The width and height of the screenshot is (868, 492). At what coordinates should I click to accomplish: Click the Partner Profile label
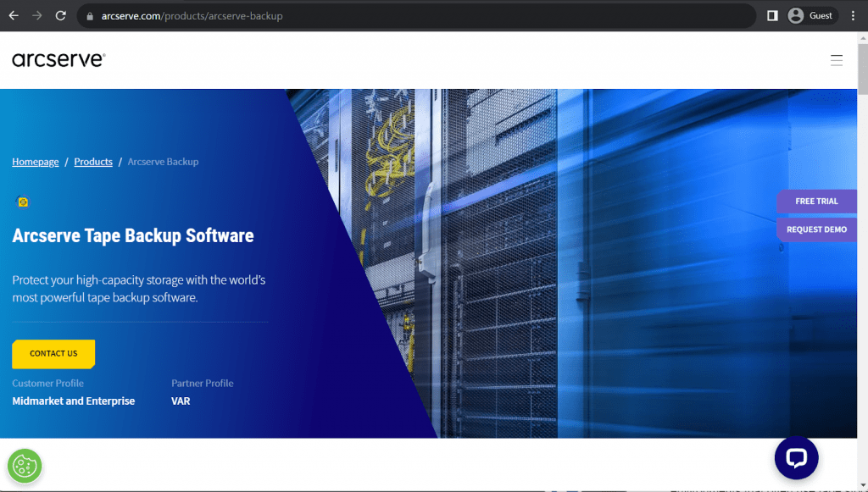(x=202, y=383)
